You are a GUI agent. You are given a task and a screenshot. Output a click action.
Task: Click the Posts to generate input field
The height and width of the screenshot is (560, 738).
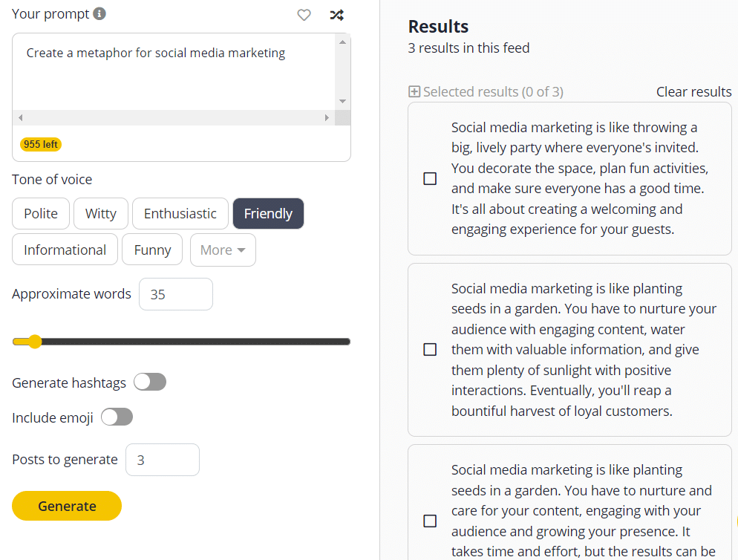162,460
